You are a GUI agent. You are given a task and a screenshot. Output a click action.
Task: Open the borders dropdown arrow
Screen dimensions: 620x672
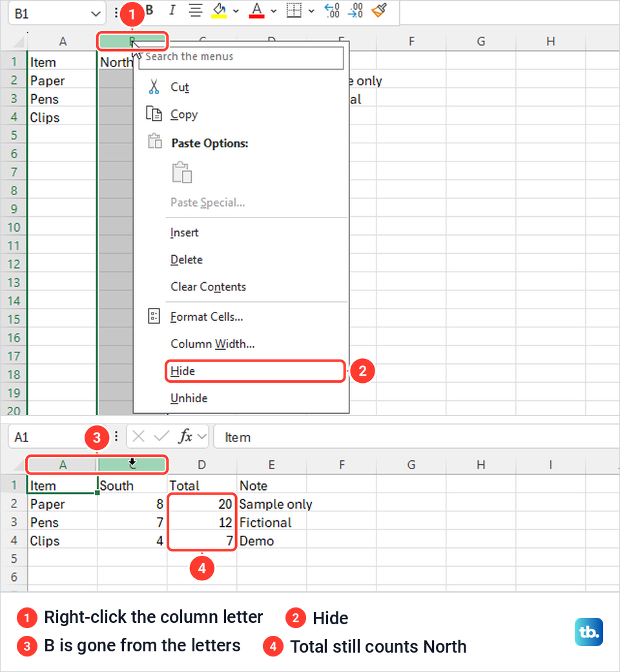coord(311,11)
